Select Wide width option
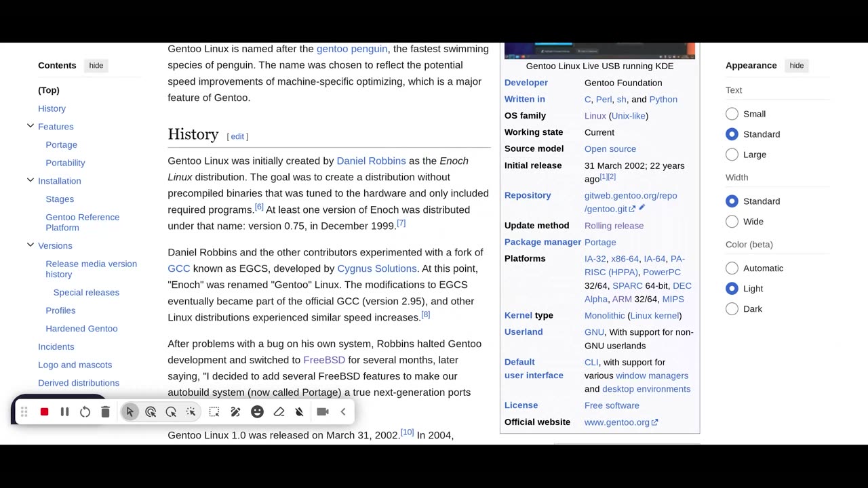 (x=732, y=222)
